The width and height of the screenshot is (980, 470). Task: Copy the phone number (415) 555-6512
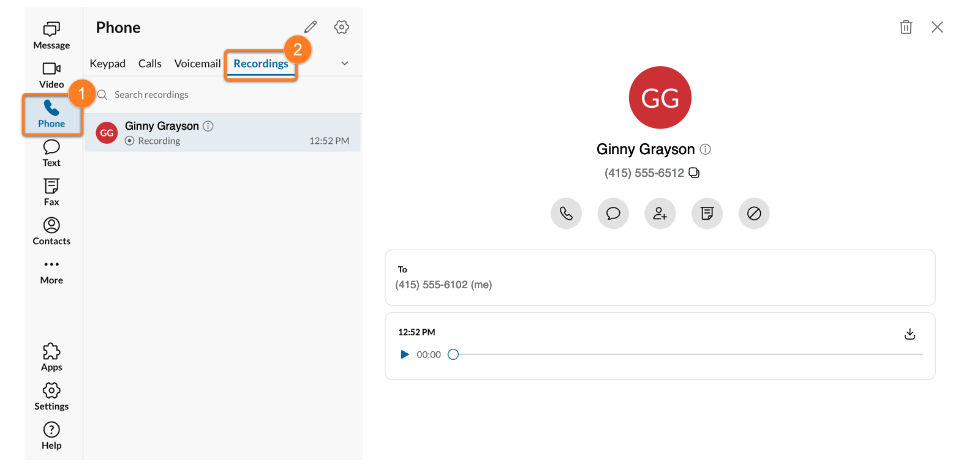(694, 173)
